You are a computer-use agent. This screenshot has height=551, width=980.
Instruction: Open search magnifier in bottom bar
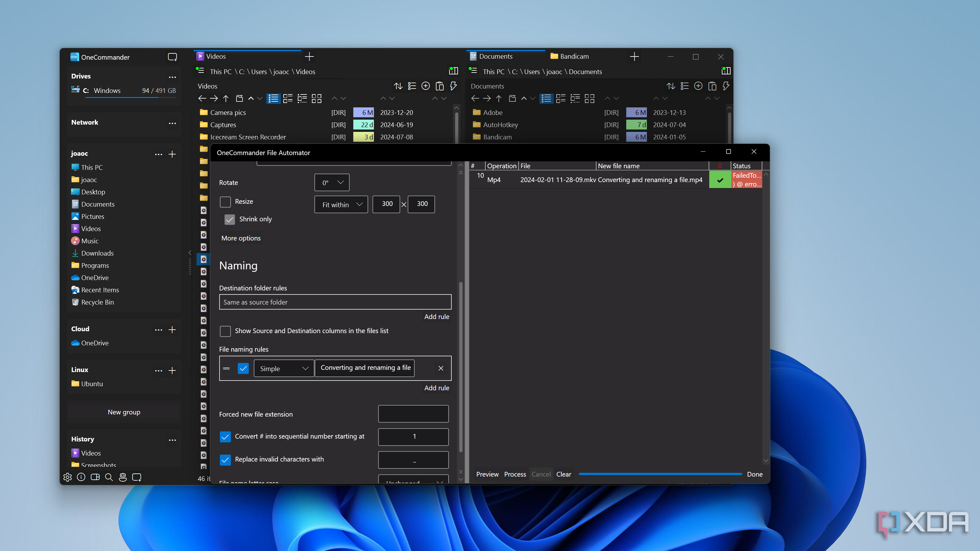(109, 477)
